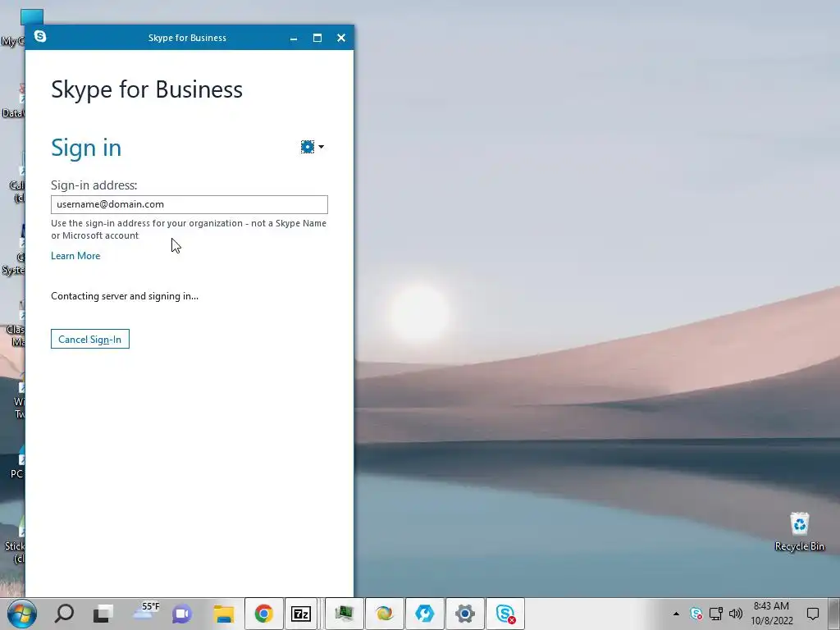Launch the purple video chat icon on taskbar

pyautogui.click(x=181, y=614)
